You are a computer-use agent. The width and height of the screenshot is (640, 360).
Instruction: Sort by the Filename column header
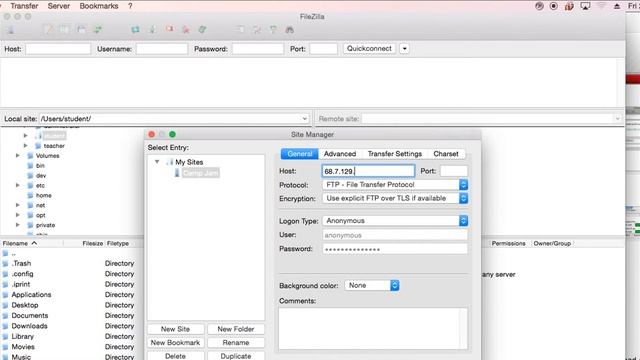pyautogui.click(x=15, y=243)
